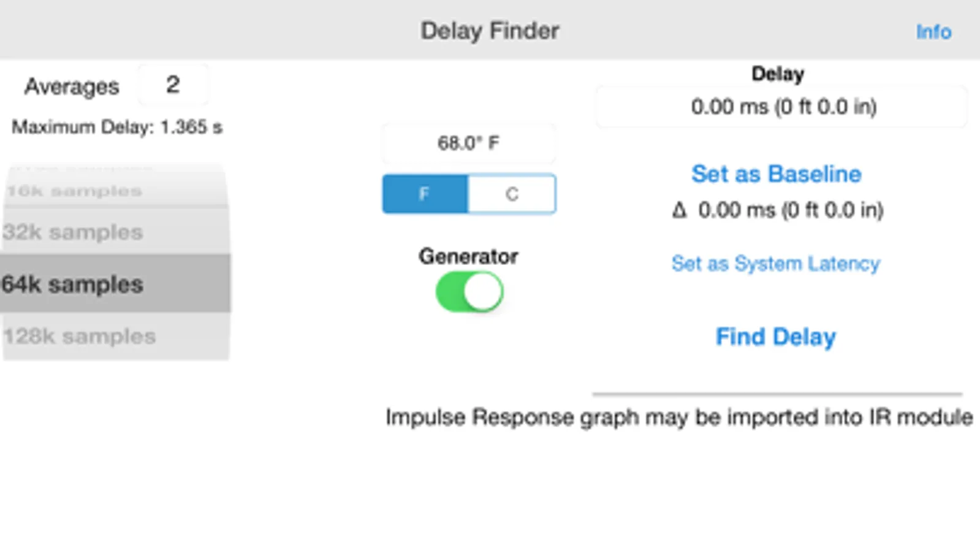Click the Impulse Response import note
Viewport: 980px width, 552px height.
678,417
